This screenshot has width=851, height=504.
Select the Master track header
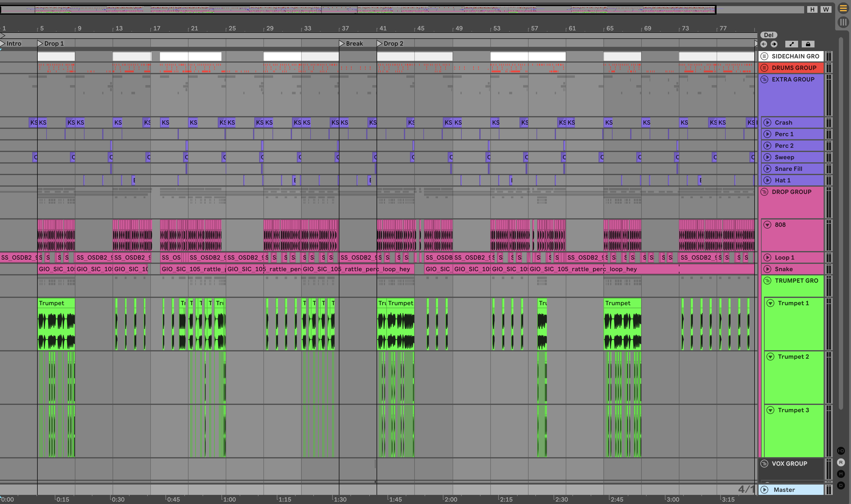click(x=791, y=490)
